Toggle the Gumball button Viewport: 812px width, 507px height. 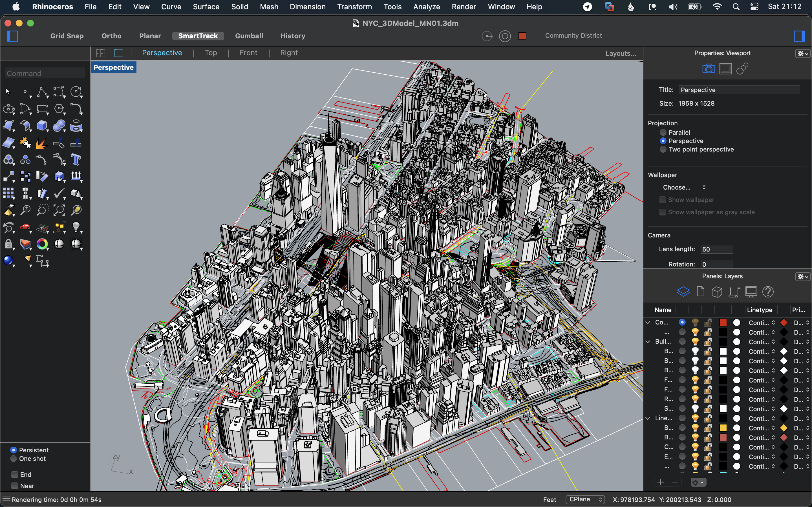tap(249, 36)
